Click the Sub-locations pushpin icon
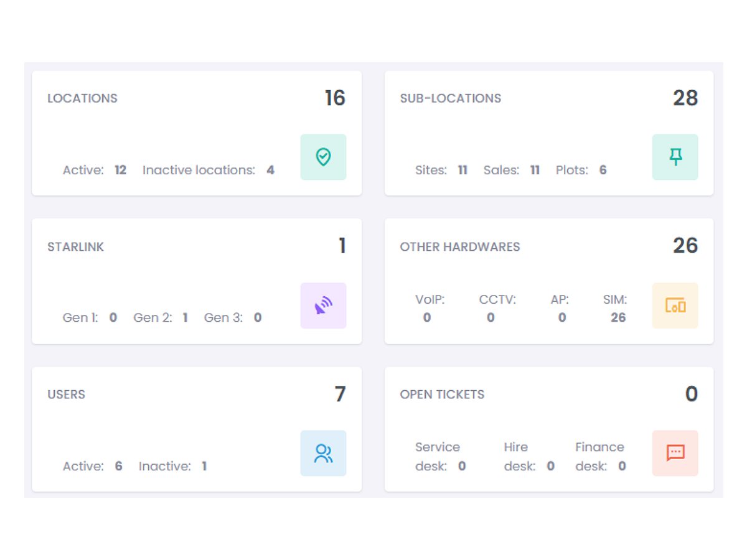Screen dimensions: 747x560 click(x=675, y=157)
